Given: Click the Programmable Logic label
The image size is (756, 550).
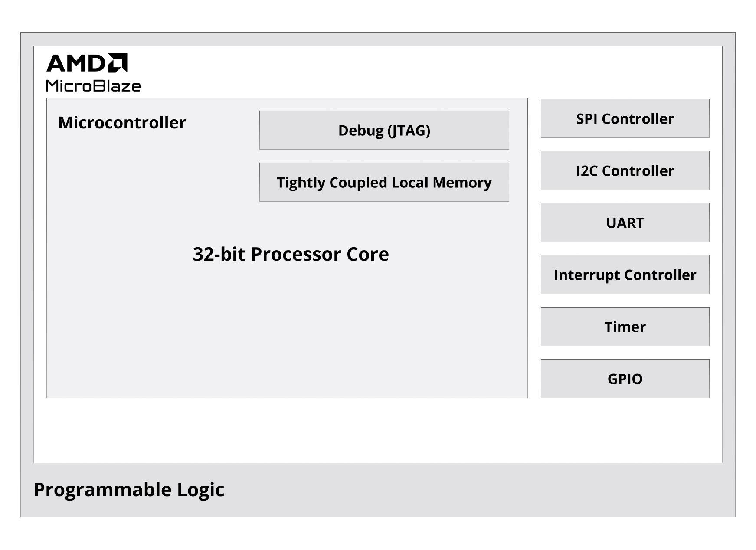Looking at the screenshot, I should coord(129,490).
